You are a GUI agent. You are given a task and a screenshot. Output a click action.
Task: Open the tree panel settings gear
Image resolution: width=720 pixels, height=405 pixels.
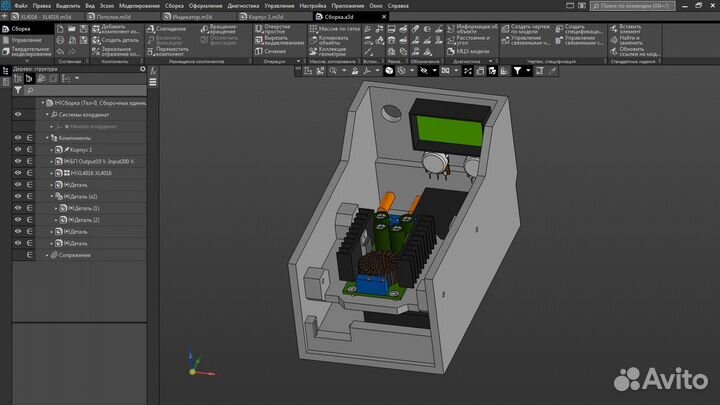pyautogui.click(x=142, y=69)
